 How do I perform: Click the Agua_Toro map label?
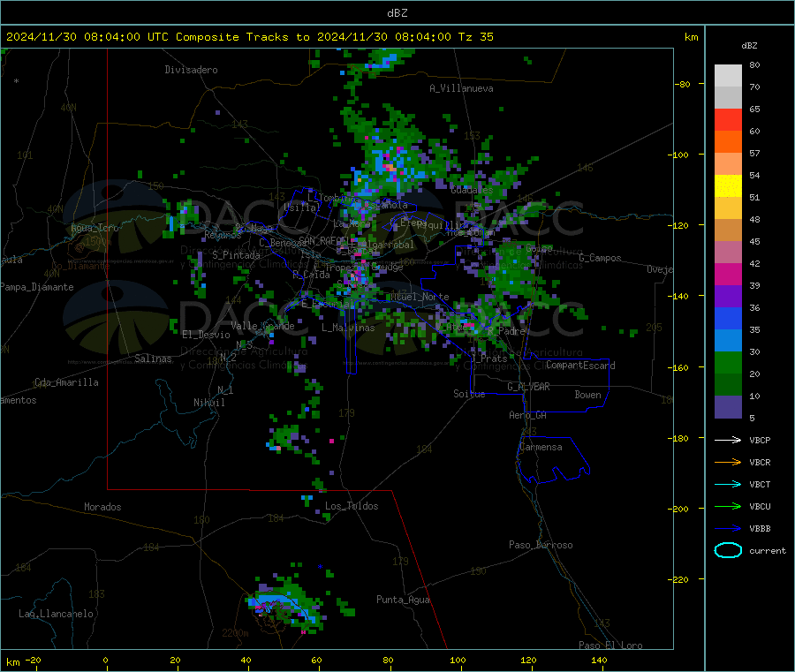point(95,228)
